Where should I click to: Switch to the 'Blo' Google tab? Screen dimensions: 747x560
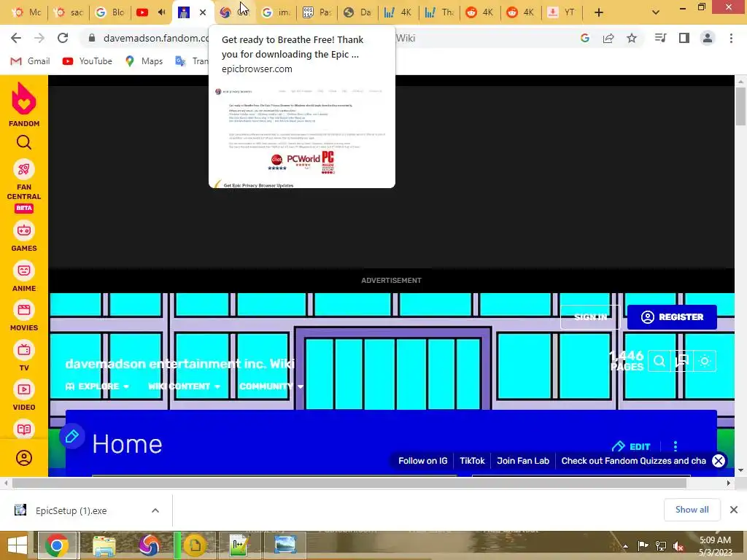coord(110,12)
